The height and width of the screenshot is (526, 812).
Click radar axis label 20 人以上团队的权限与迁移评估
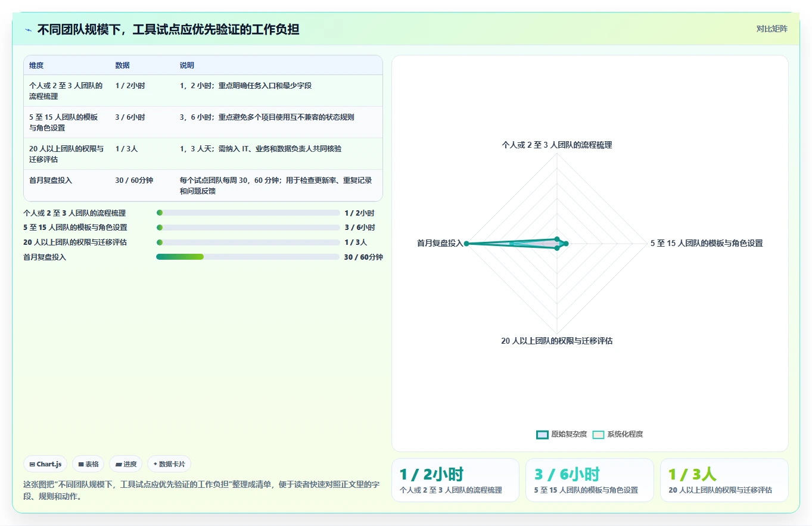click(x=557, y=341)
